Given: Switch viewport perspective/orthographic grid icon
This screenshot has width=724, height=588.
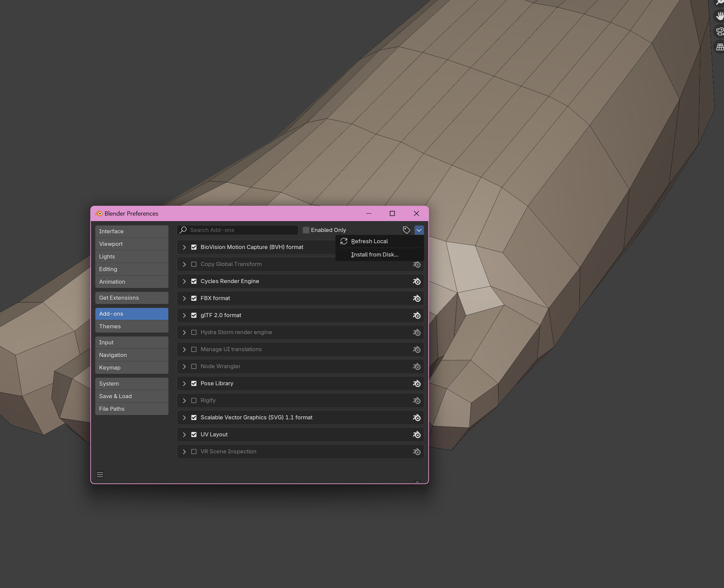Looking at the screenshot, I should (x=719, y=47).
